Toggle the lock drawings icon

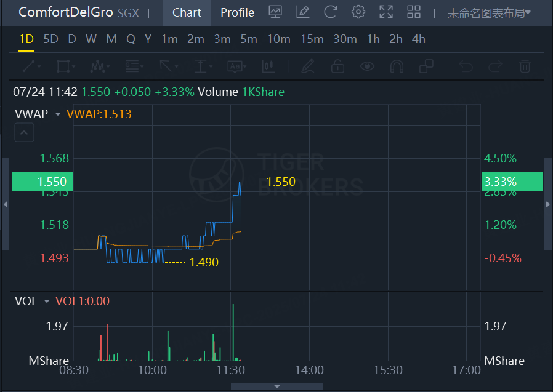coord(337,66)
